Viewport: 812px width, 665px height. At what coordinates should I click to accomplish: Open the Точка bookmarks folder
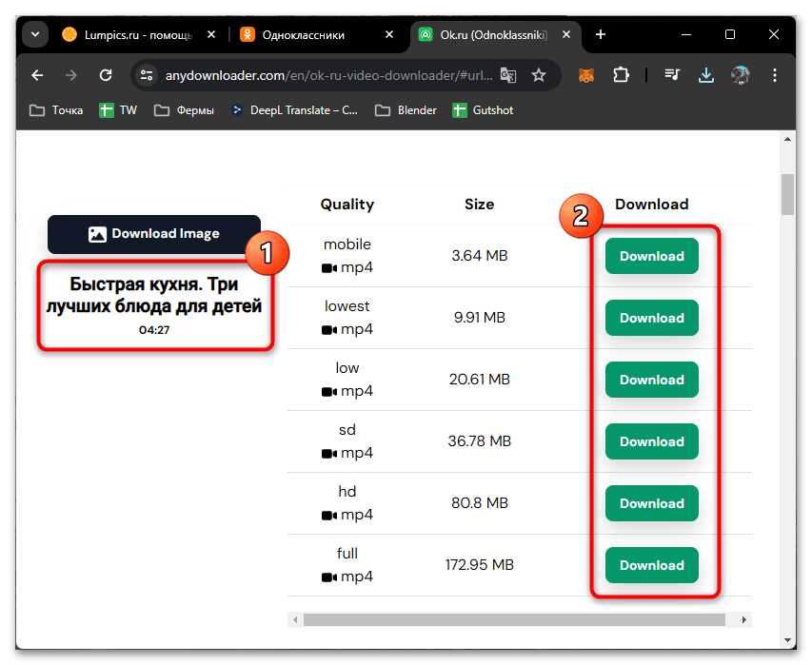56,110
